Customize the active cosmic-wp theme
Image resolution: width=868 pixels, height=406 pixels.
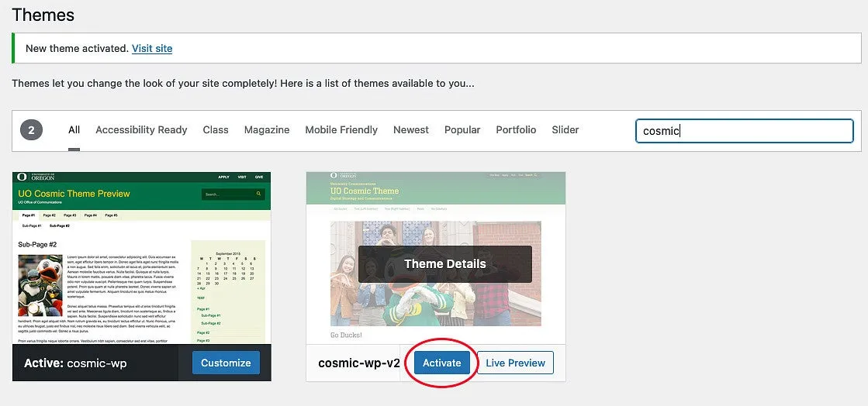[x=226, y=363]
